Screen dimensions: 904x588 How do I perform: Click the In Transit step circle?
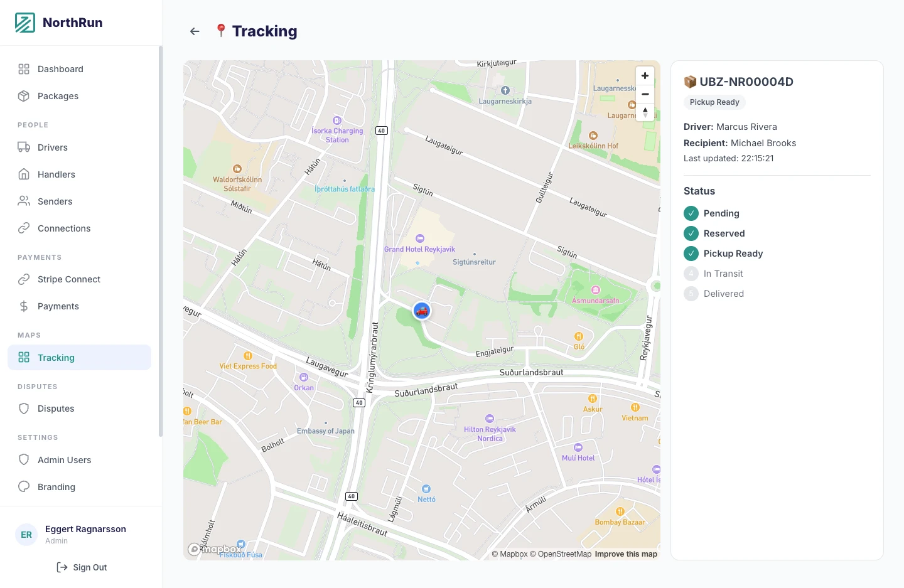(691, 274)
